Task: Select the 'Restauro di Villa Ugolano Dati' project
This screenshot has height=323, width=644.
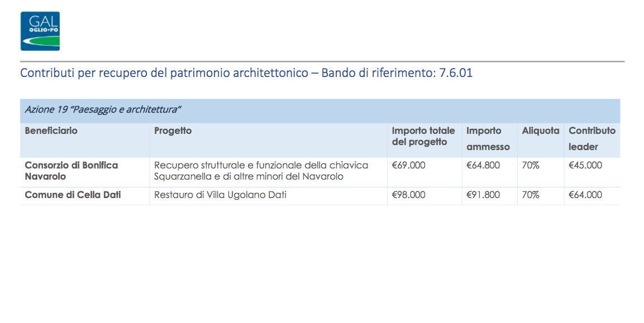Action: tap(220, 195)
